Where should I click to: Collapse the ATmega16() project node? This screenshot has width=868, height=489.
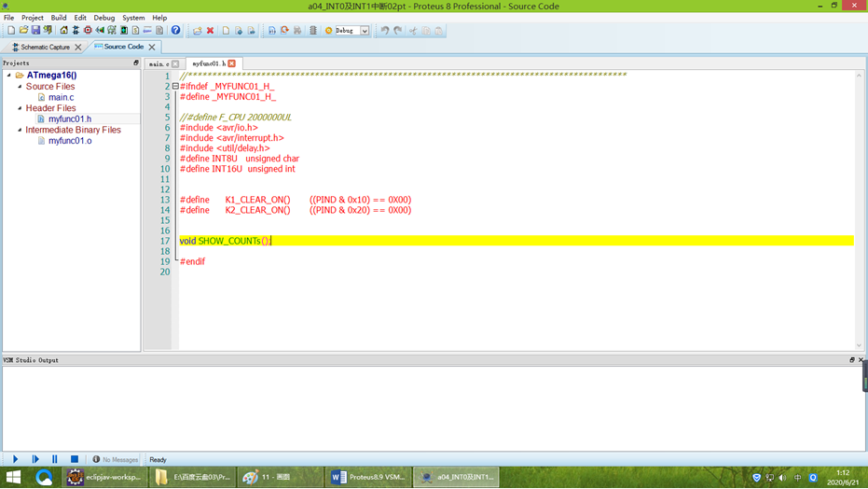pyautogui.click(x=9, y=75)
